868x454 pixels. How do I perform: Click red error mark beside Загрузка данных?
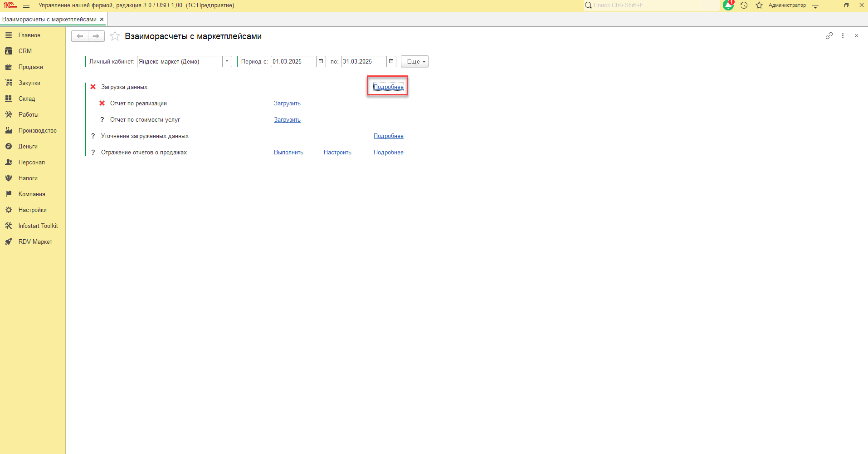coord(93,87)
